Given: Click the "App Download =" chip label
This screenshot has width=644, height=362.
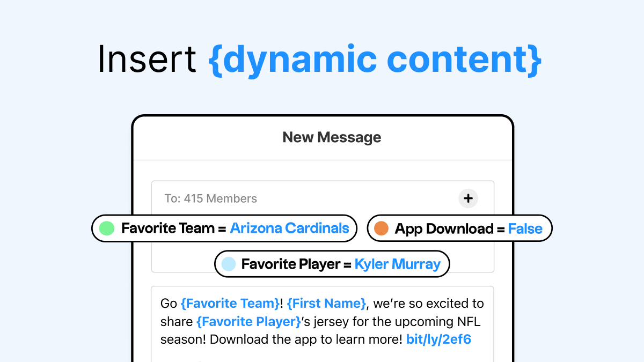Looking at the screenshot, I should tap(450, 229).
